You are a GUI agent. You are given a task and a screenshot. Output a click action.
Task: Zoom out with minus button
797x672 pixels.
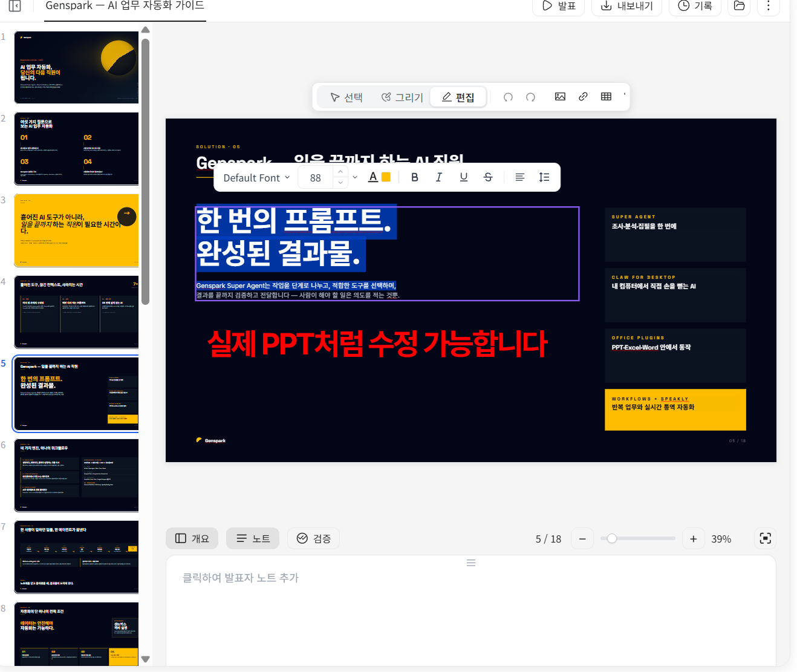[x=582, y=538]
